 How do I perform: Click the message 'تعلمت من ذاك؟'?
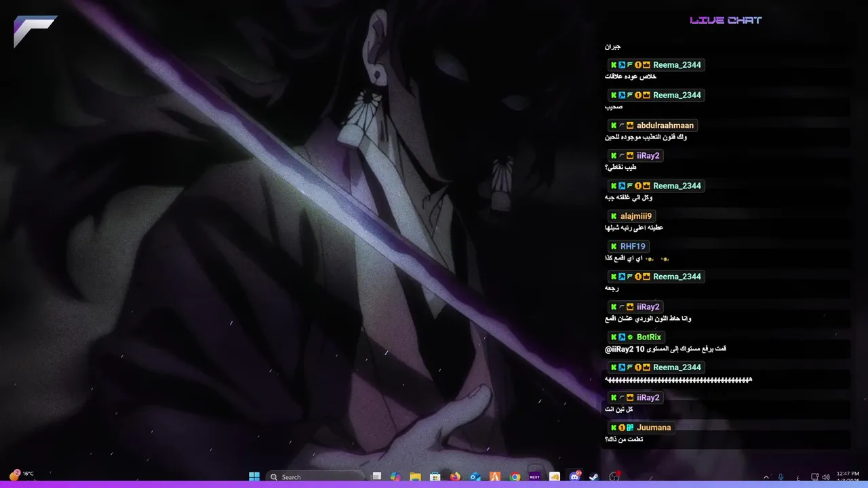[624, 440]
